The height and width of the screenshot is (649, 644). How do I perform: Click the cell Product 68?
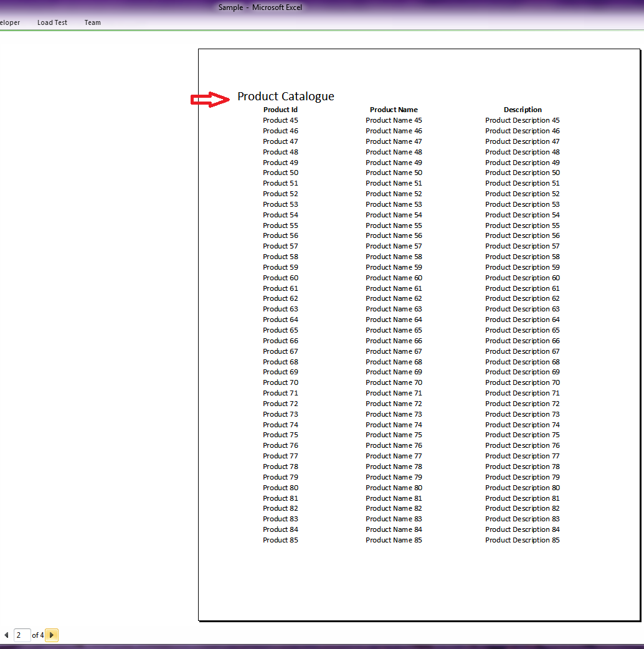(280, 362)
